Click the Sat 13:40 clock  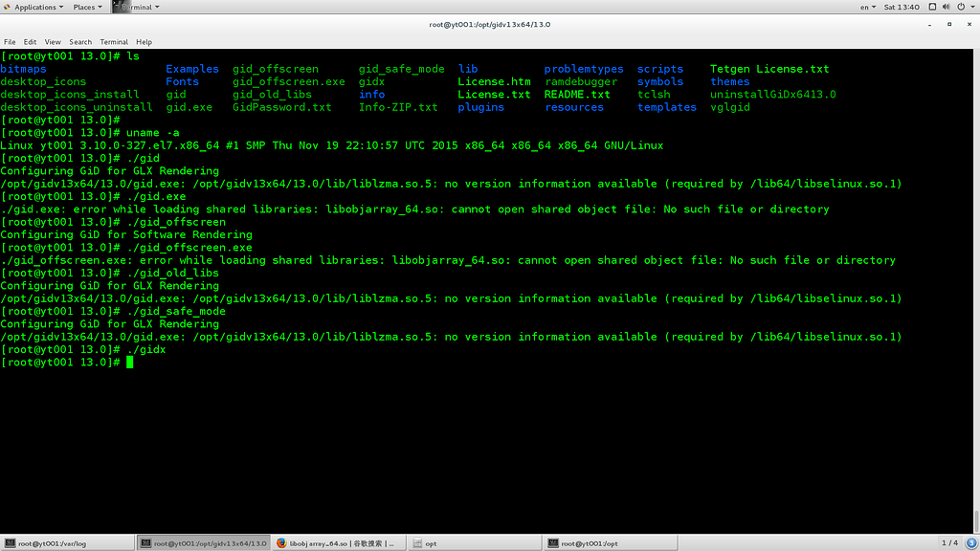pyautogui.click(x=901, y=7)
